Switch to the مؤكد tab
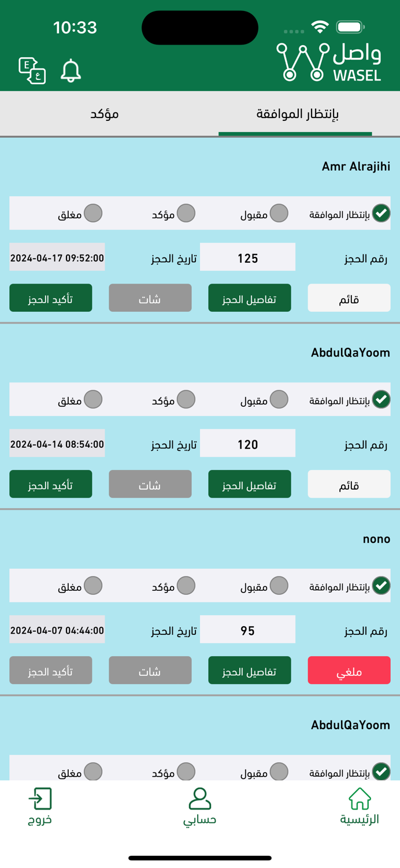This screenshot has width=400, height=868. [105, 114]
